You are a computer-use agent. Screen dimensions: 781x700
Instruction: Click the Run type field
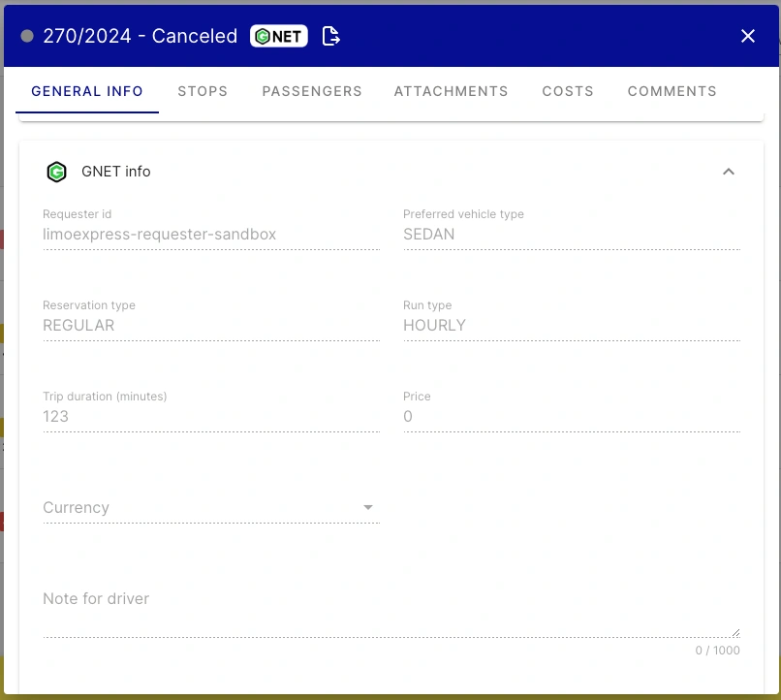[x=572, y=326]
